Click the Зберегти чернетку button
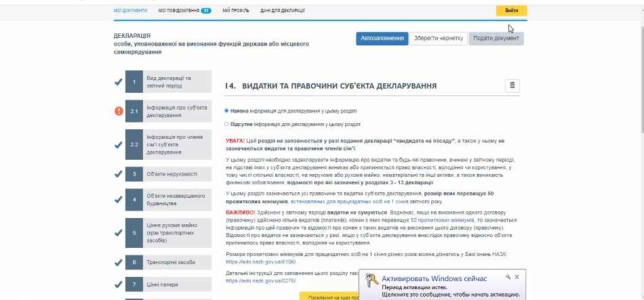Viewport: 644px width, 300px height. [437, 39]
